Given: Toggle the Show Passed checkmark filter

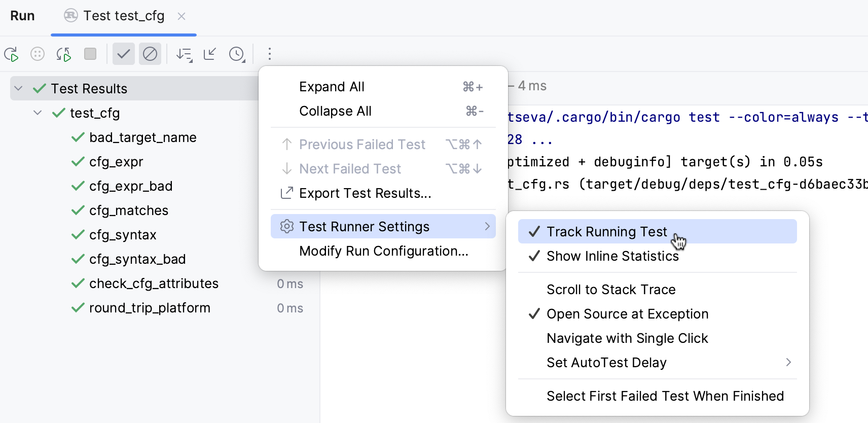Looking at the screenshot, I should pos(123,54).
